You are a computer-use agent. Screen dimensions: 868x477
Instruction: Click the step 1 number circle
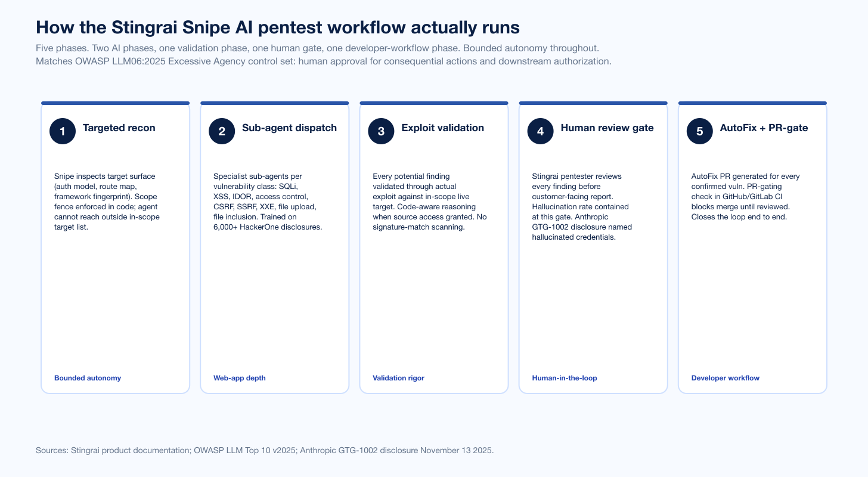(63, 131)
